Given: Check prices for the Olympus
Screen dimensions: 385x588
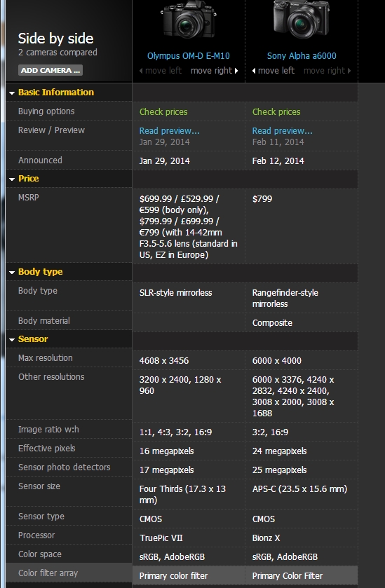Looking at the screenshot, I should [x=163, y=111].
